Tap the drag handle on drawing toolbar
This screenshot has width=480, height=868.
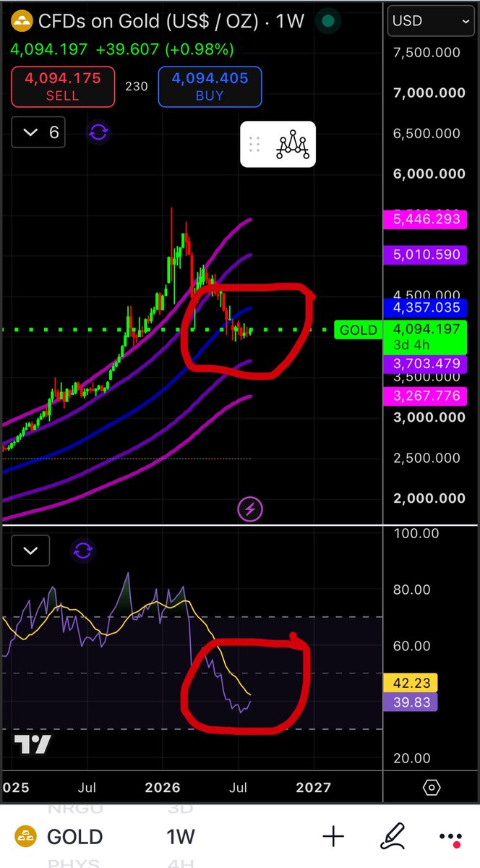tap(254, 144)
